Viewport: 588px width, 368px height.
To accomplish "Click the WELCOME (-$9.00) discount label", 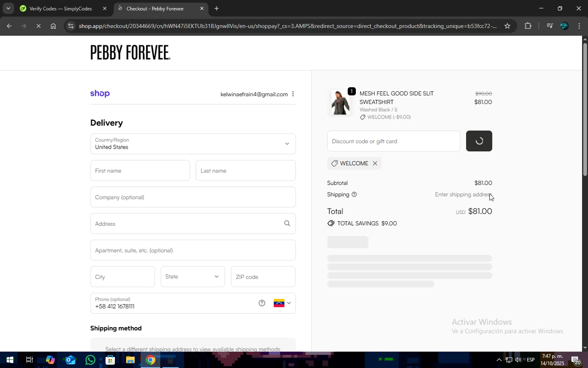I will tap(389, 117).
